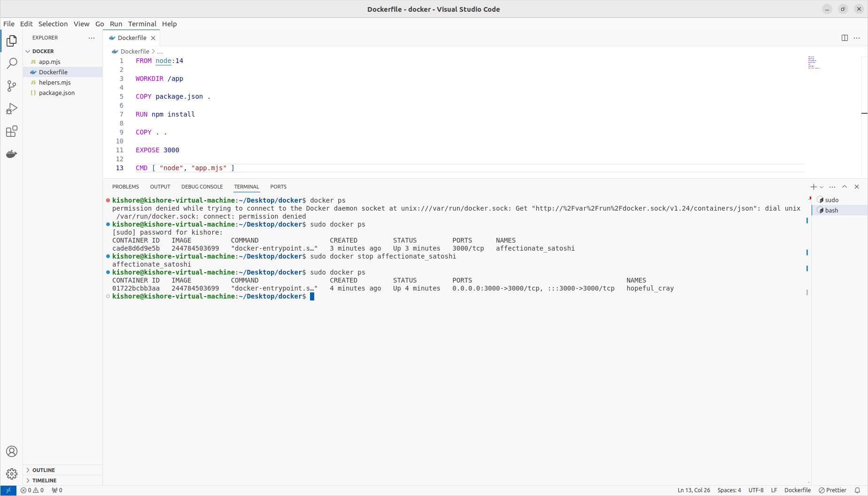Click the editor minimap preview
This screenshot has height=496, width=868.
[814, 63]
